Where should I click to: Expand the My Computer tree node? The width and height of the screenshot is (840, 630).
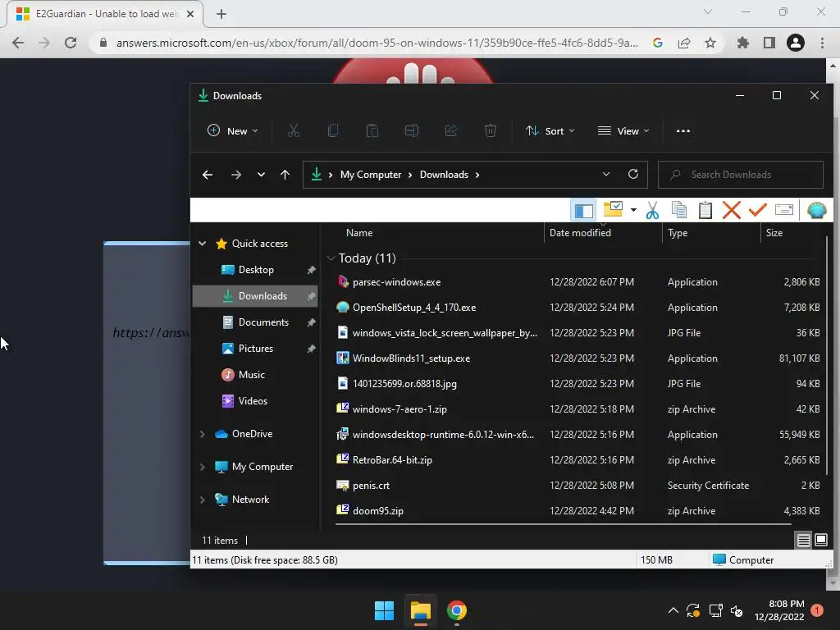click(202, 467)
